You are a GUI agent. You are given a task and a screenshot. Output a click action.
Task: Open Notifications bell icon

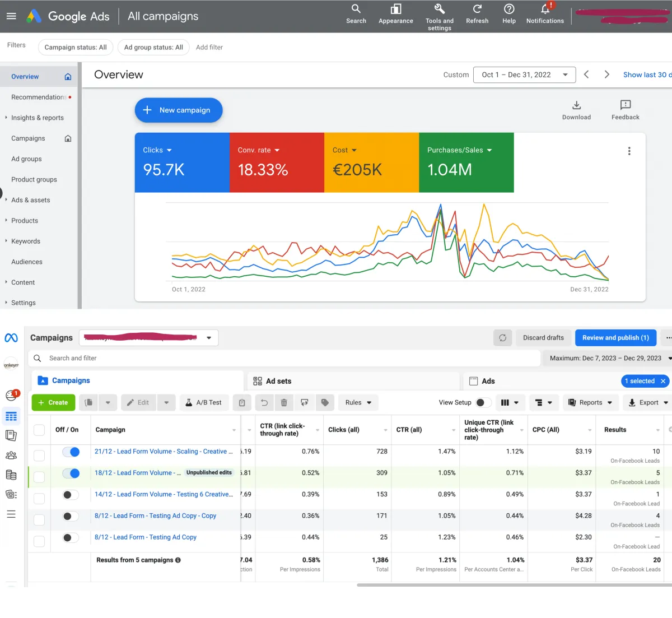click(545, 9)
